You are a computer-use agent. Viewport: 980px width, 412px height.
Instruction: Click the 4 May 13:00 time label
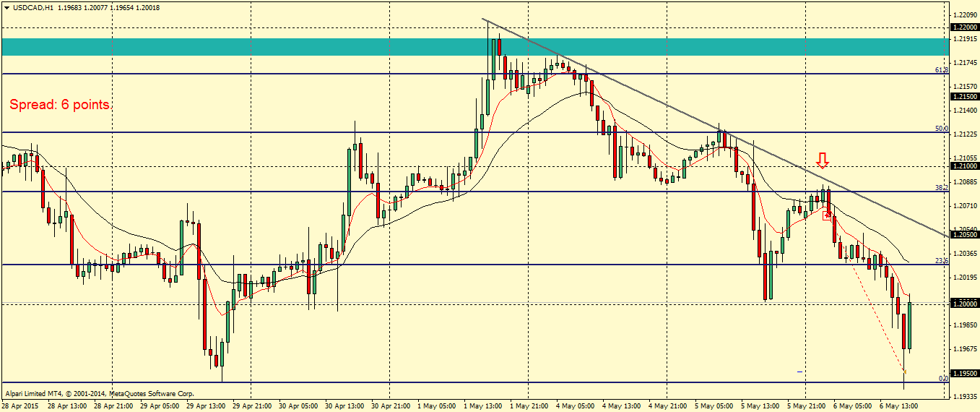[x=622, y=406]
